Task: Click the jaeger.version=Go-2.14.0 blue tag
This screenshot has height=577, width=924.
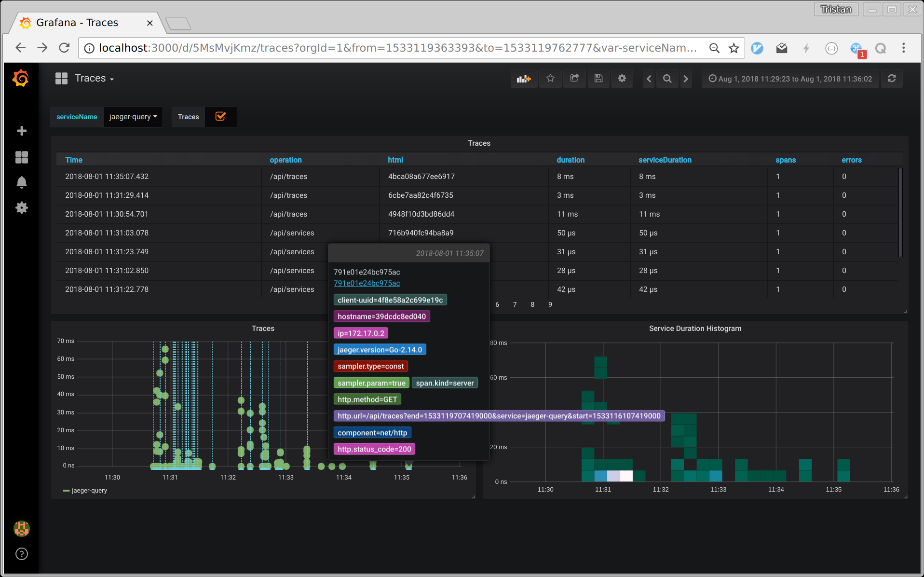Action: coord(380,350)
